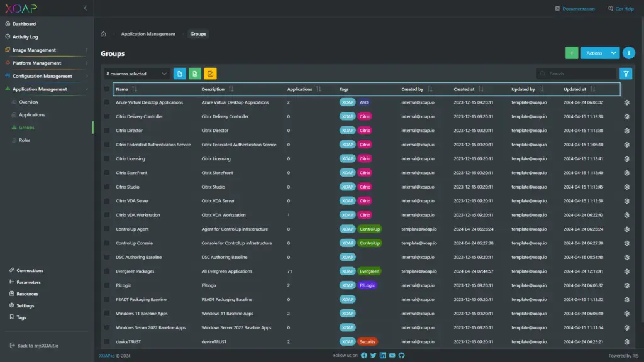Viewport: 644px width, 362px height.
Task: Open the Actions dropdown arrow
Action: pos(613,53)
